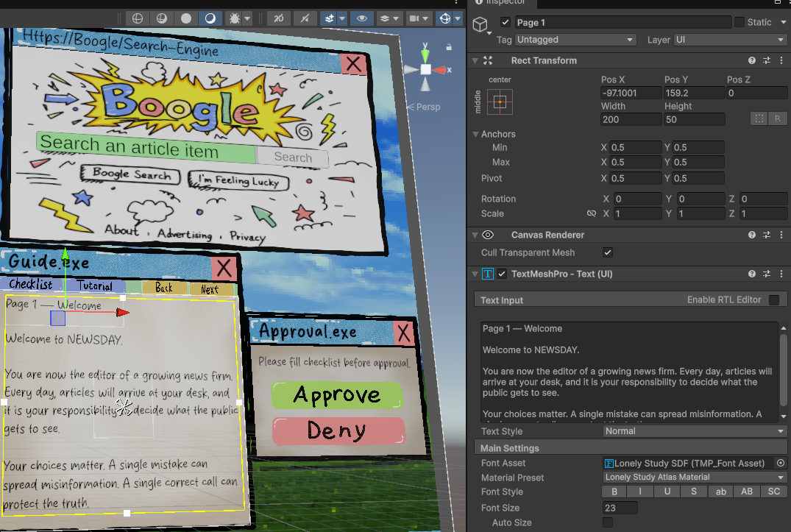This screenshot has height=532, width=791.
Task: Collapse the Anchors foldout
Action: point(475,134)
